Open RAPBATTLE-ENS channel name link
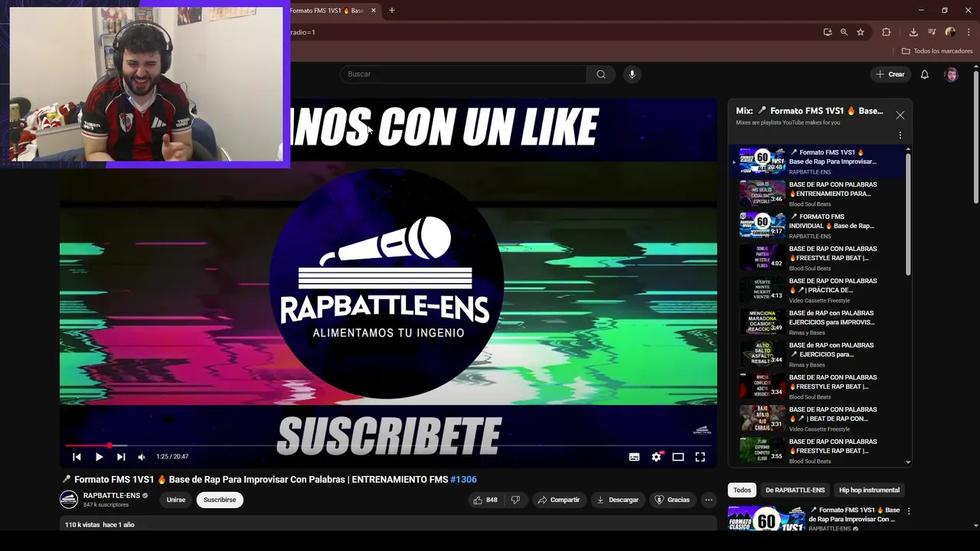 (x=112, y=495)
